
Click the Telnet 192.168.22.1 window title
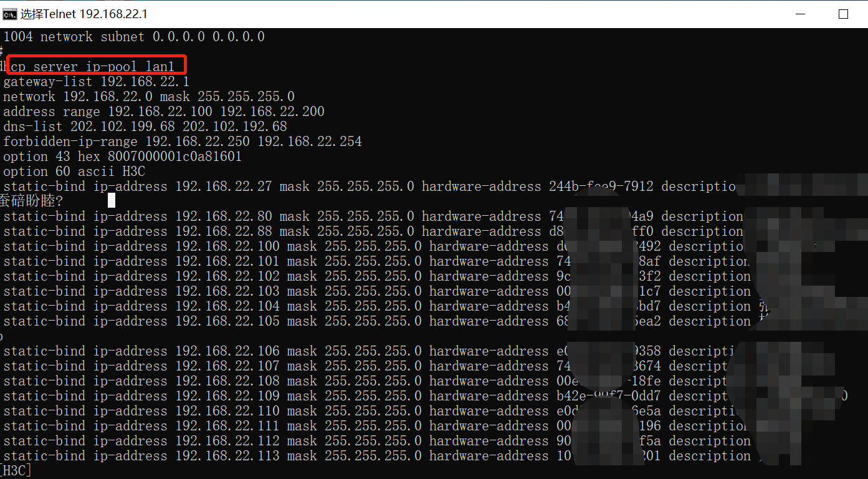(84, 14)
